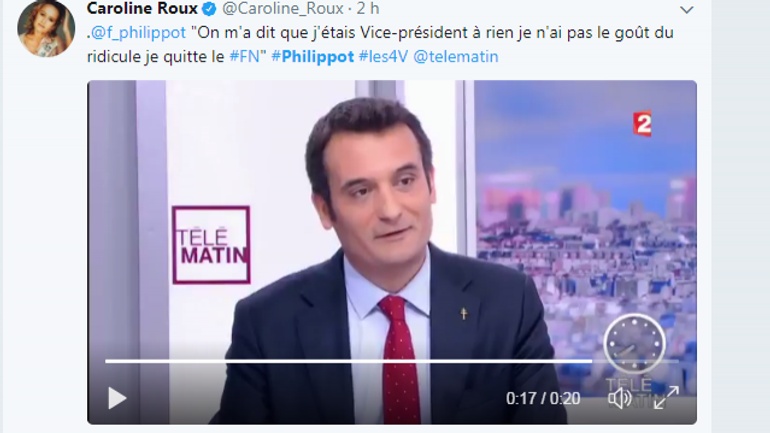
Task: Open the @f_philippot mention
Action: coord(138,32)
